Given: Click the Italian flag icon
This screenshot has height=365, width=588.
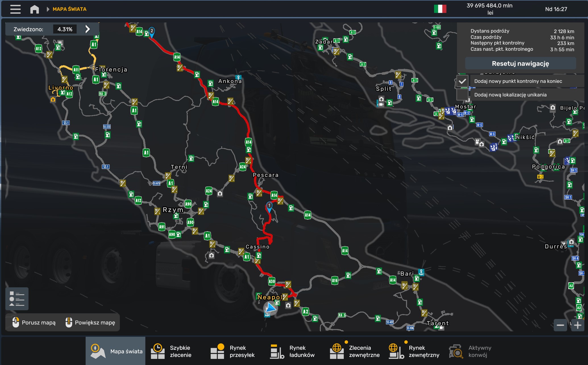Looking at the screenshot, I should 440,9.
